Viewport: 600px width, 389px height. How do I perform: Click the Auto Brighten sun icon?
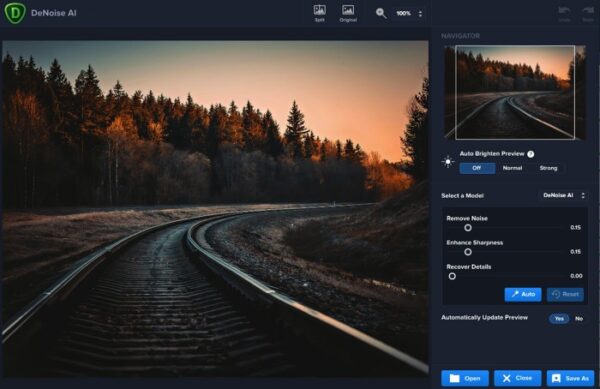point(447,162)
